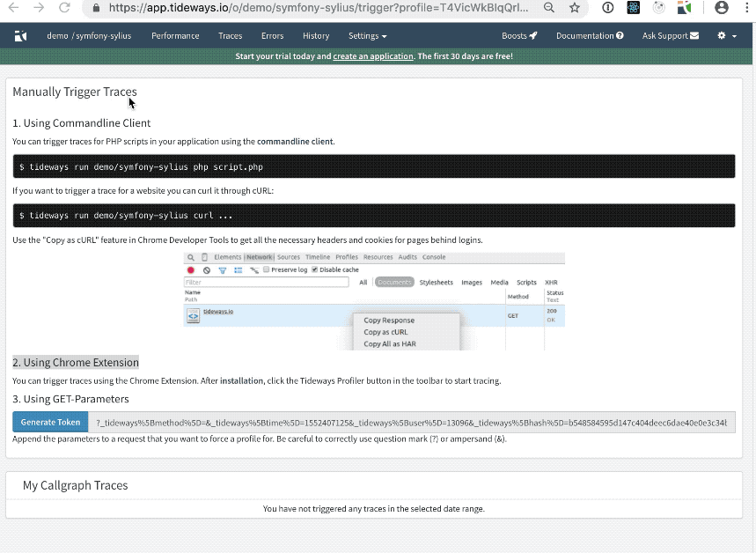This screenshot has height=553, width=756.
Task: Click the 'Manually Trigger Traces' heading
Action: [75, 92]
